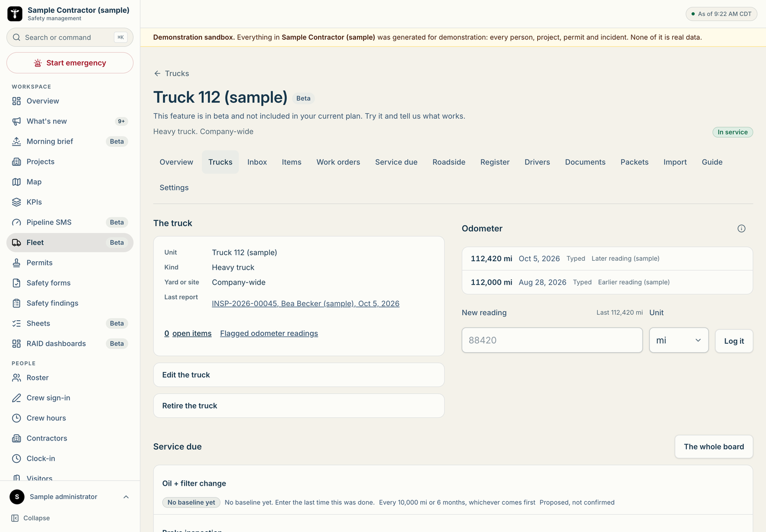The height and width of the screenshot is (532, 766).
Task: Click the Collapse sidebar panel icon
Action: pos(15,518)
